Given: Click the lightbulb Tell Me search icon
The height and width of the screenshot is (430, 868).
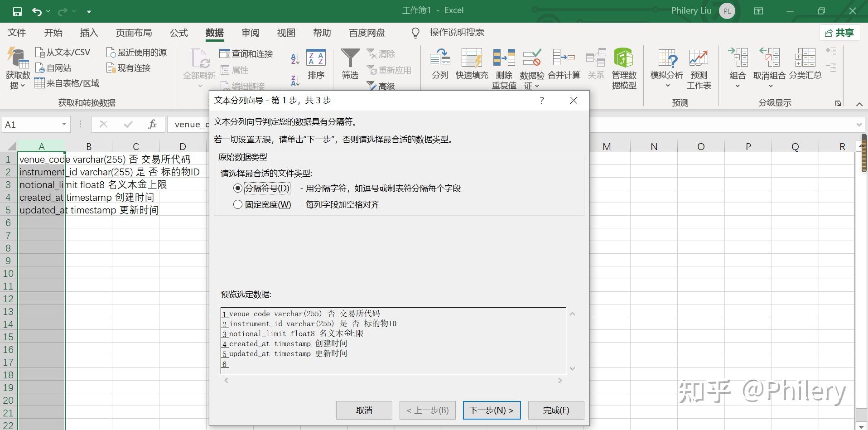Looking at the screenshot, I should coord(415,33).
